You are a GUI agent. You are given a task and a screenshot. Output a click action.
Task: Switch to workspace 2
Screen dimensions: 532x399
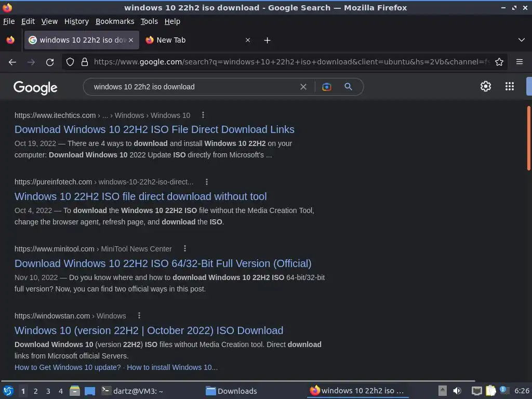pos(36,391)
